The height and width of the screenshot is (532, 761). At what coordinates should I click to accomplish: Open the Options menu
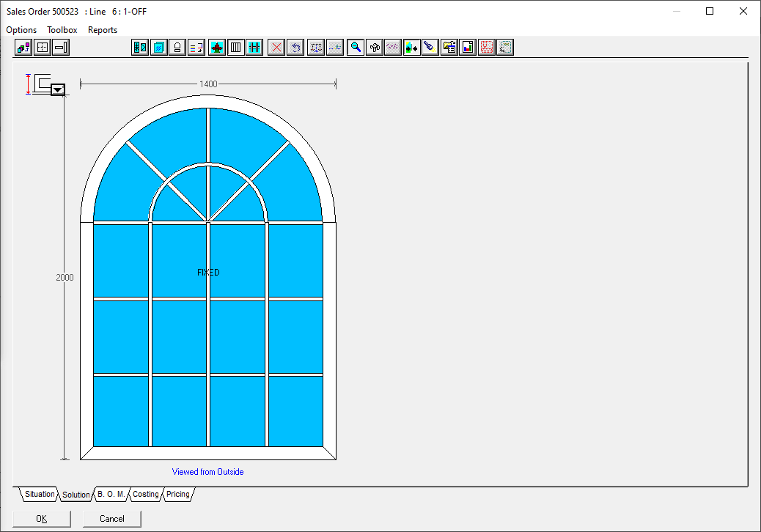(21, 30)
